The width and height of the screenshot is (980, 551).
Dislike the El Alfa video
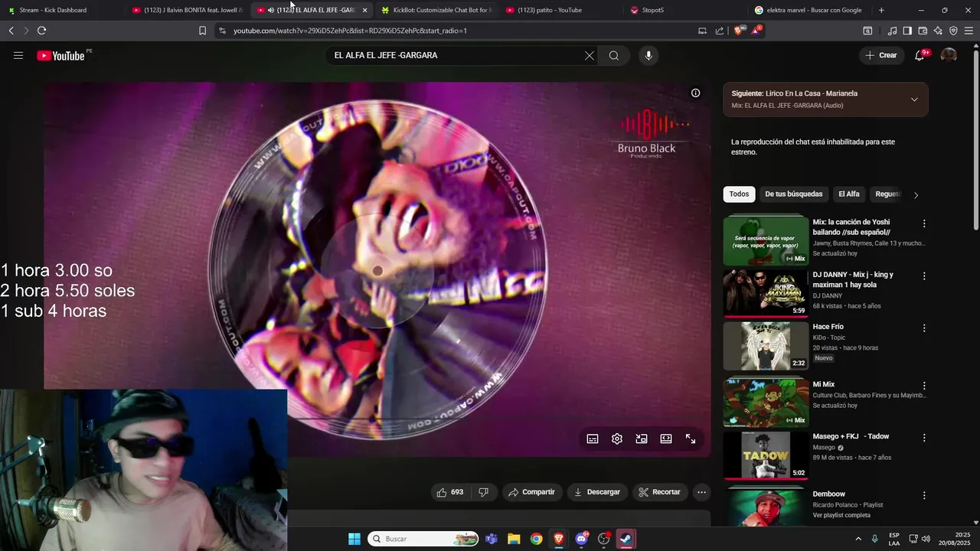pyautogui.click(x=483, y=492)
